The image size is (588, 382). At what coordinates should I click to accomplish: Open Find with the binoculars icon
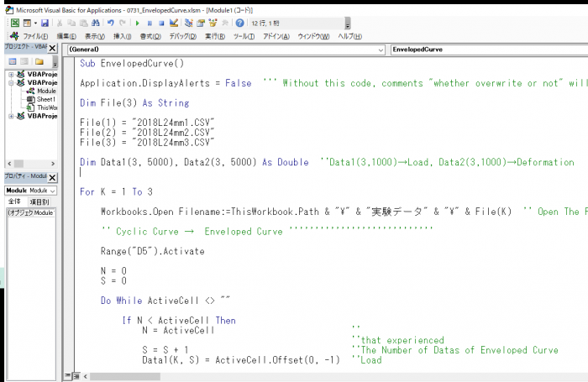pos(96,24)
